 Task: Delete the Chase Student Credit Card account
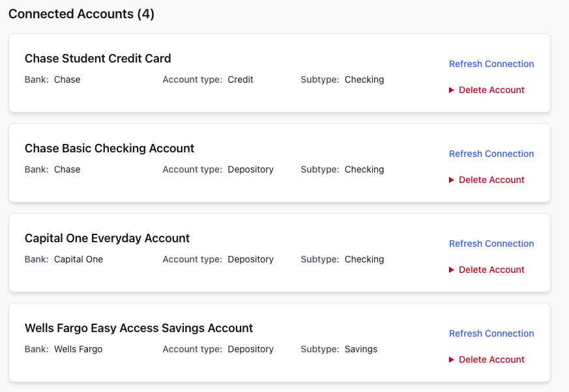click(491, 90)
